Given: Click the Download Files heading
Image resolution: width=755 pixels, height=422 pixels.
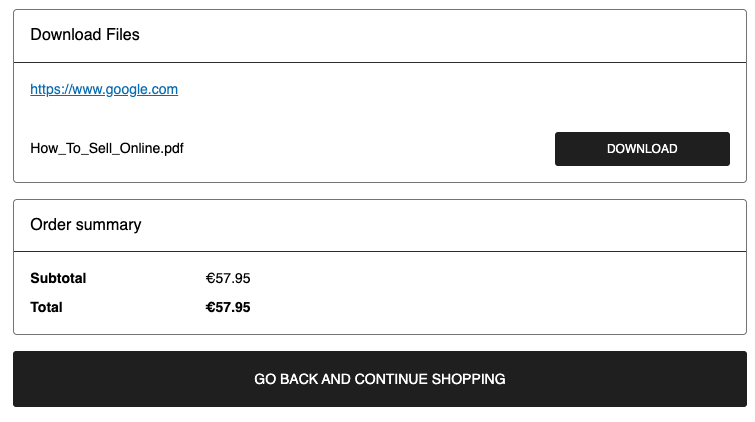Looking at the screenshot, I should coord(85,35).
